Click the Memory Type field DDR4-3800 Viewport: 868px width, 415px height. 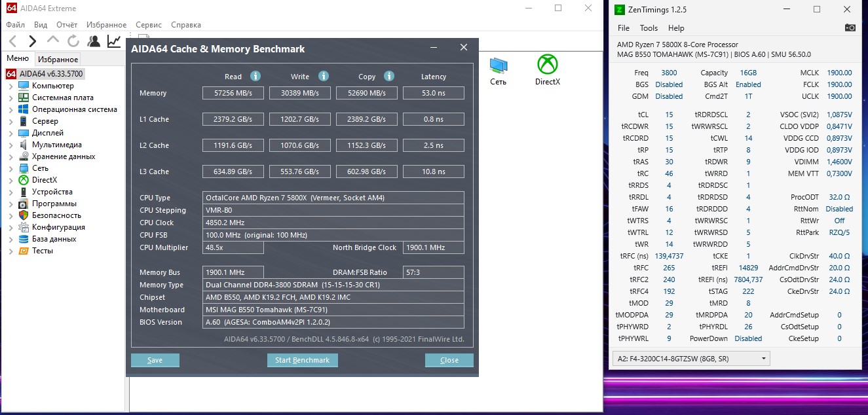333,285
